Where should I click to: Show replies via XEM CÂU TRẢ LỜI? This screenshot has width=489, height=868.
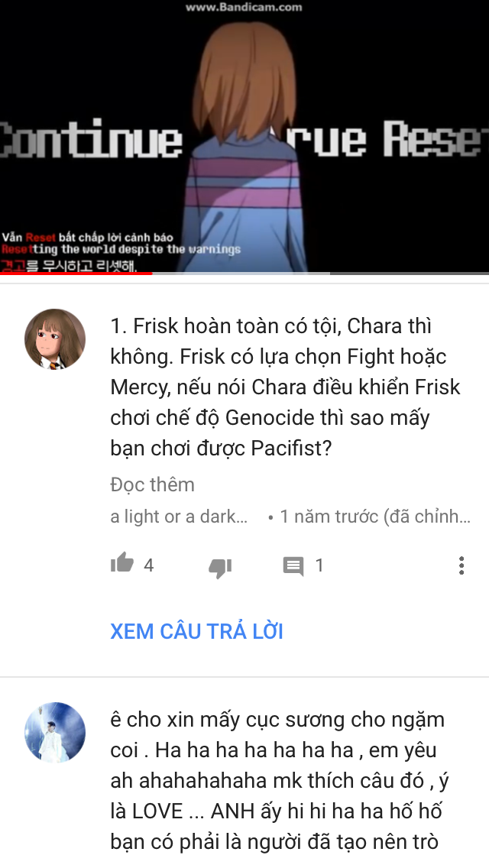[x=196, y=631]
